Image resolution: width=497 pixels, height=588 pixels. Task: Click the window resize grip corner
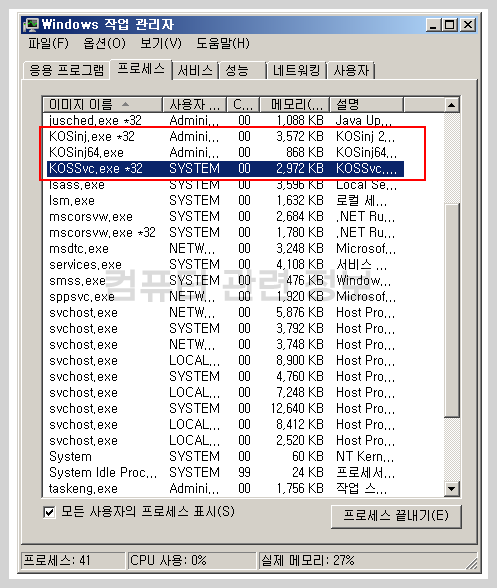coord(472,564)
